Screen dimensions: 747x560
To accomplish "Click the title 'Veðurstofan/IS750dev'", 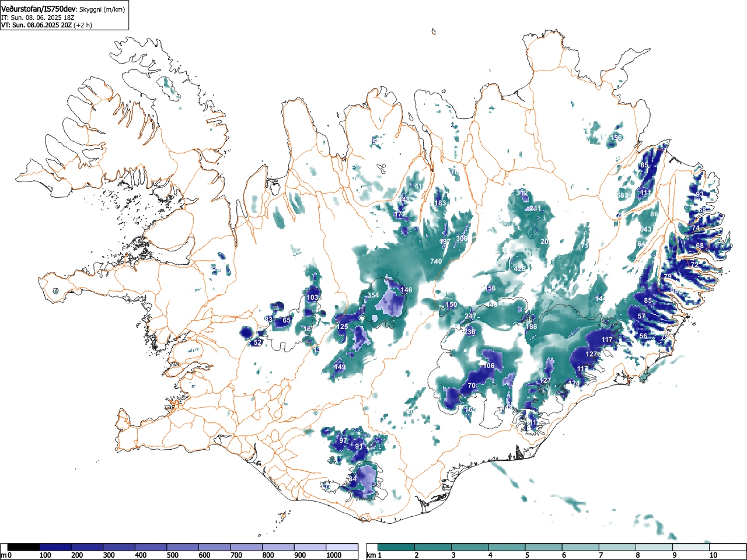I will pos(39,9).
